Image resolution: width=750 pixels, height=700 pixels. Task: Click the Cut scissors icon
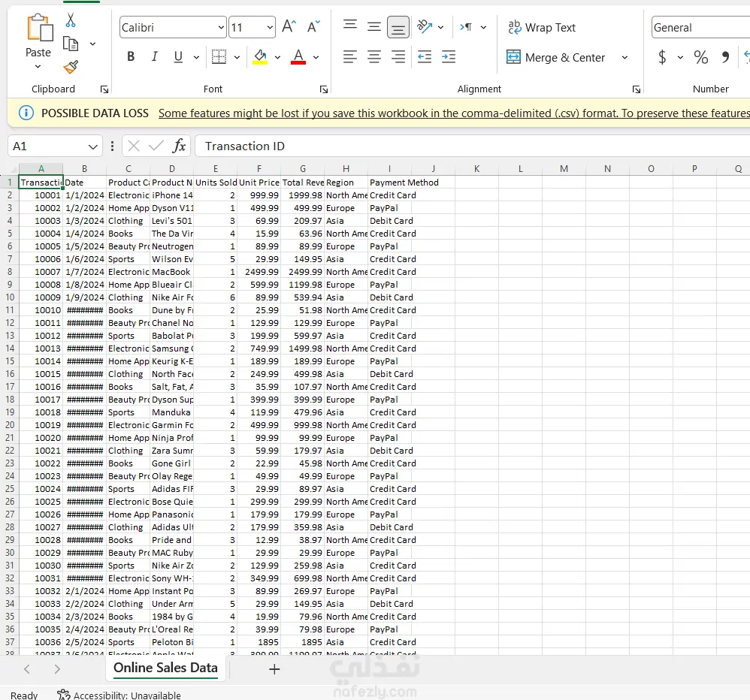tap(71, 20)
